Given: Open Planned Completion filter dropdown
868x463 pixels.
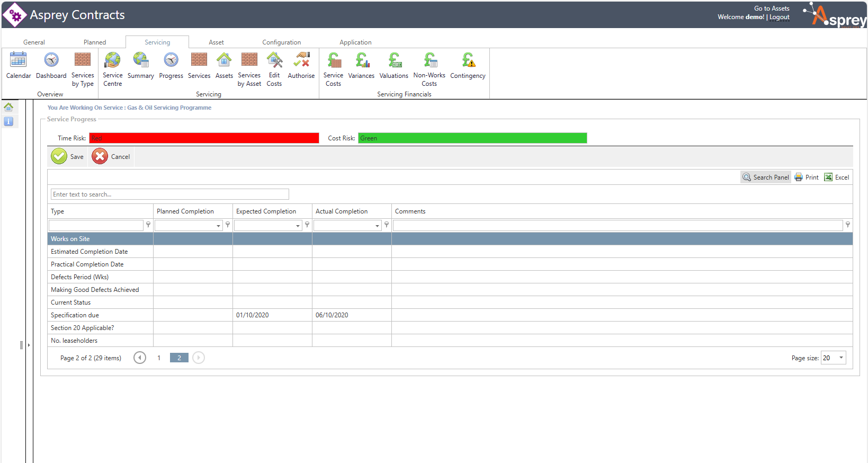Looking at the screenshot, I should [218, 226].
